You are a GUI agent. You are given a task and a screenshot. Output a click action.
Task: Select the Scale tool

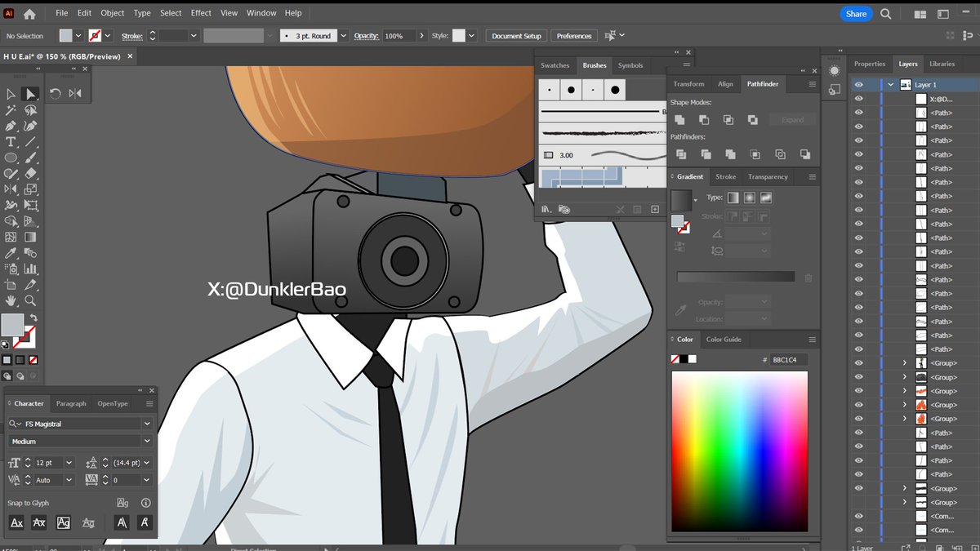point(30,189)
